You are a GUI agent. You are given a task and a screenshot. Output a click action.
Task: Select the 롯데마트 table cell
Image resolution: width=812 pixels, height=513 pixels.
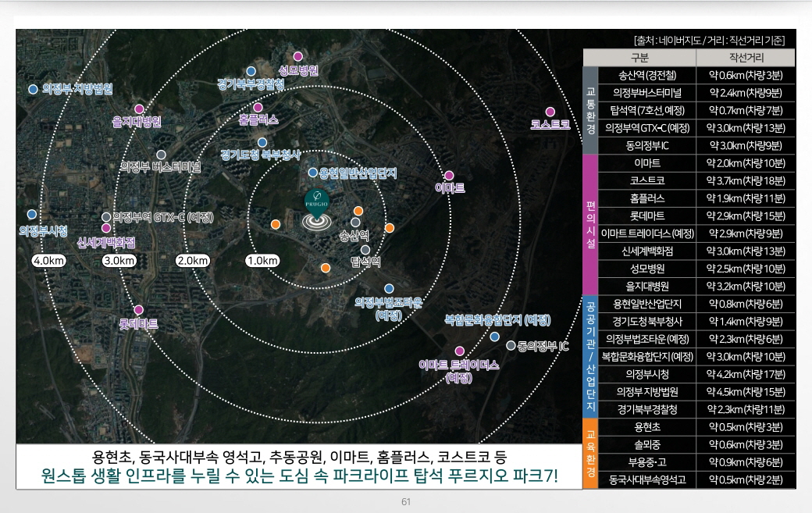coord(647,216)
